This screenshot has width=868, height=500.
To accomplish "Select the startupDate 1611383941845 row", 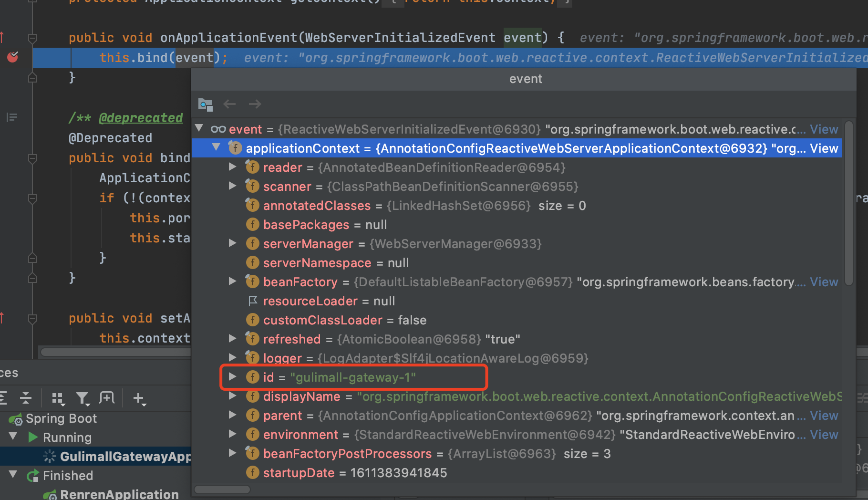I will [517, 473].
